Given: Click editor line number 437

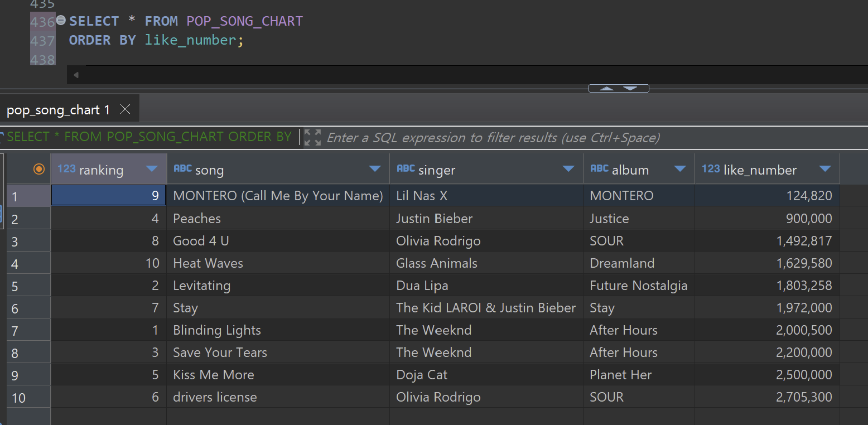Looking at the screenshot, I should coord(42,40).
